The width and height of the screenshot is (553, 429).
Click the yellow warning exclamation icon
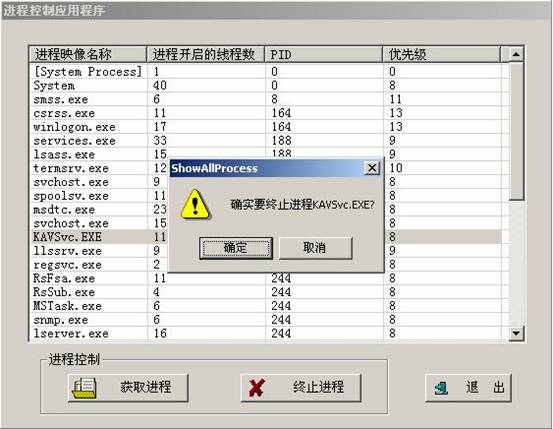pos(195,204)
